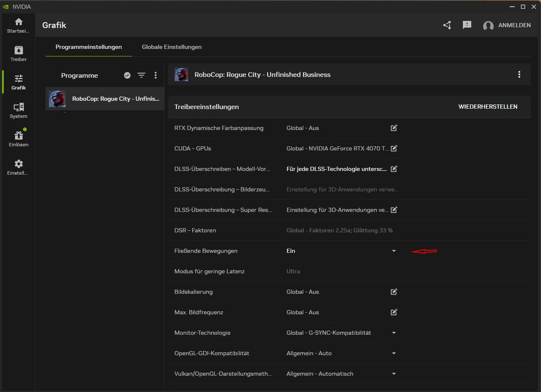Click the DLSS-Überschreibung – Bilderzeugung label
The width and height of the screenshot is (541, 392).
[222, 189]
